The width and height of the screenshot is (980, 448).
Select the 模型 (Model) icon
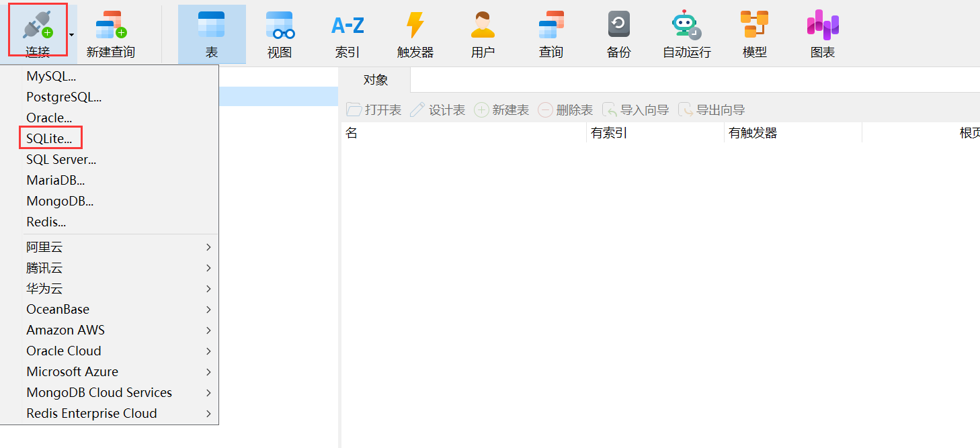[x=754, y=30]
